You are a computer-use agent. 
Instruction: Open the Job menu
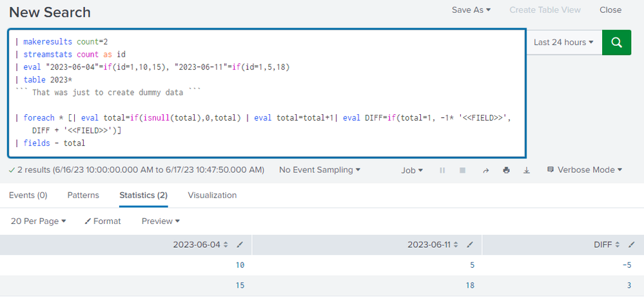point(412,170)
